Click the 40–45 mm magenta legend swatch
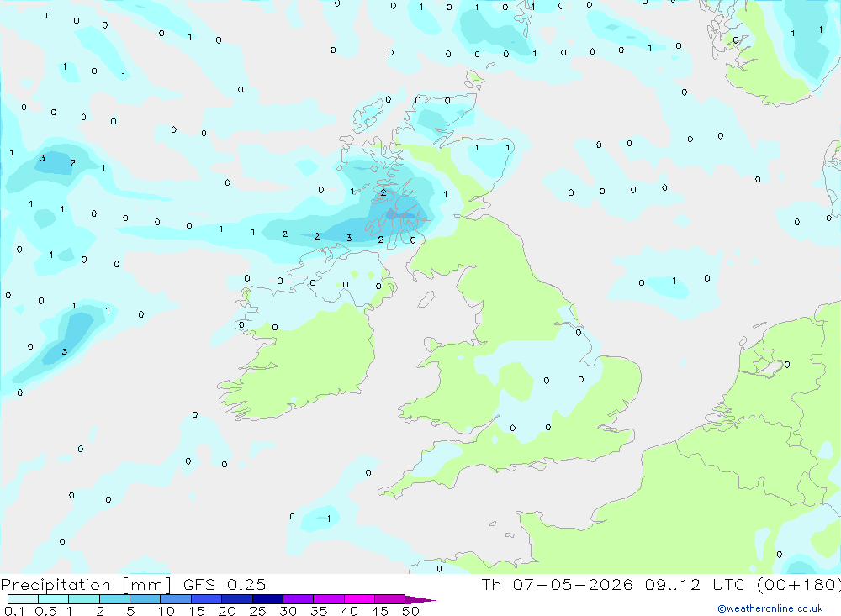841x616 pixels. (359, 599)
